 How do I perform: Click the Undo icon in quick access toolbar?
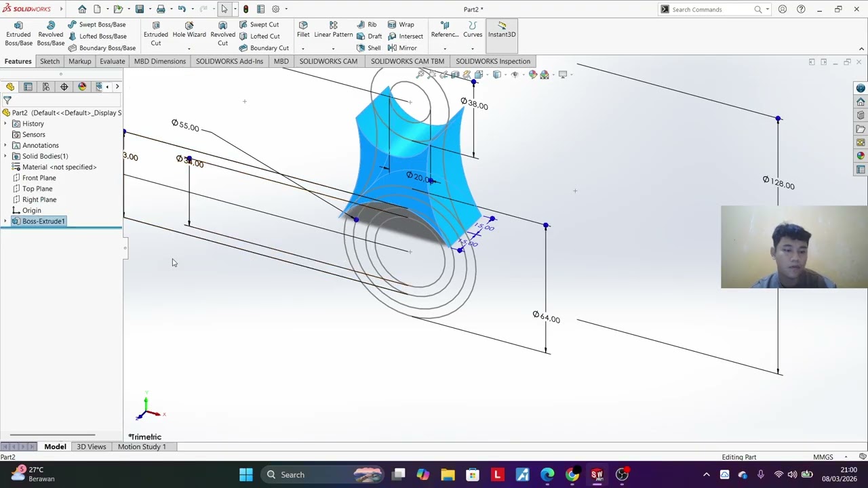coord(182,9)
